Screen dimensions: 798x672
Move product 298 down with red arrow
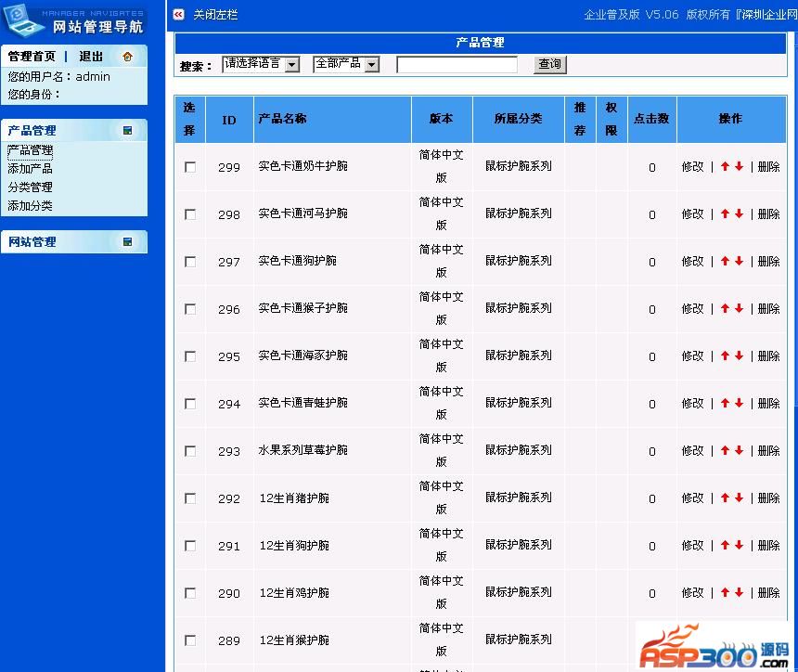pyautogui.click(x=739, y=213)
